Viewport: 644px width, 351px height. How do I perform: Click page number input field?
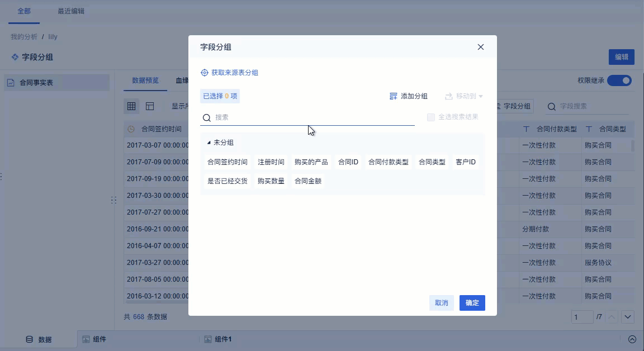coord(582,317)
